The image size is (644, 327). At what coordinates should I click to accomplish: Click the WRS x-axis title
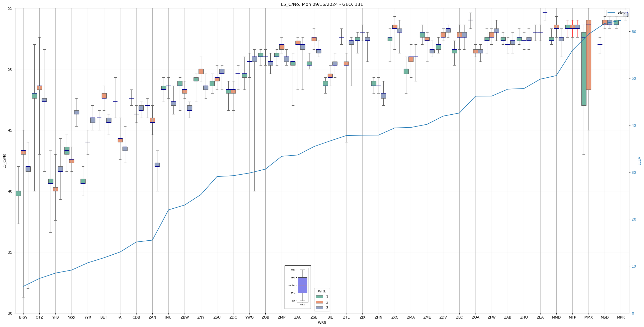(322, 323)
